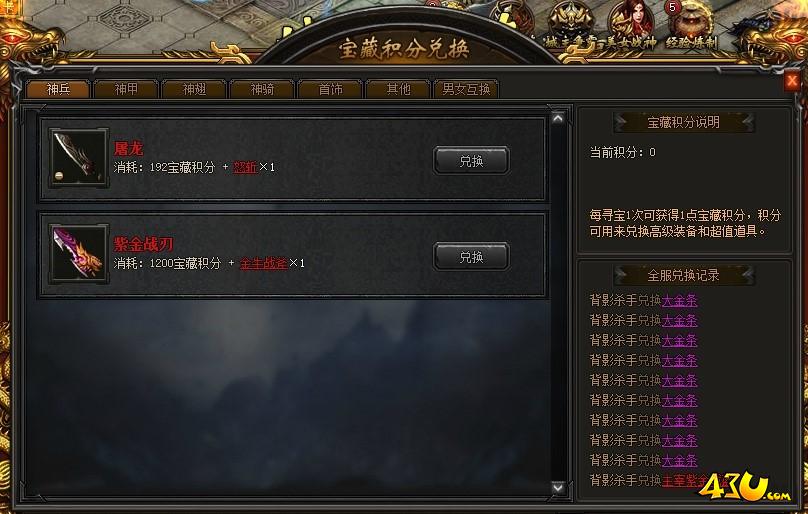Click the 金牛战斧 material link
This screenshot has width=808, height=514.
tap(263, 263)
